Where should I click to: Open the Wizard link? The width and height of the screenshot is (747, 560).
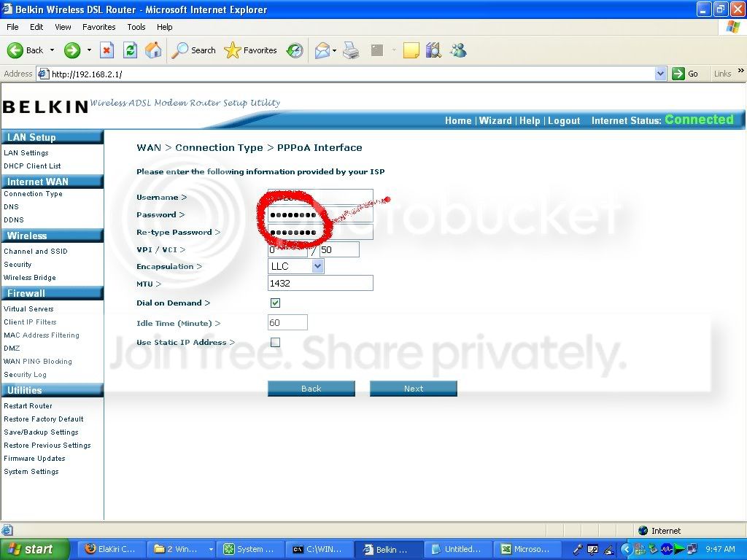pyautogui.click(x=495, y=120)
